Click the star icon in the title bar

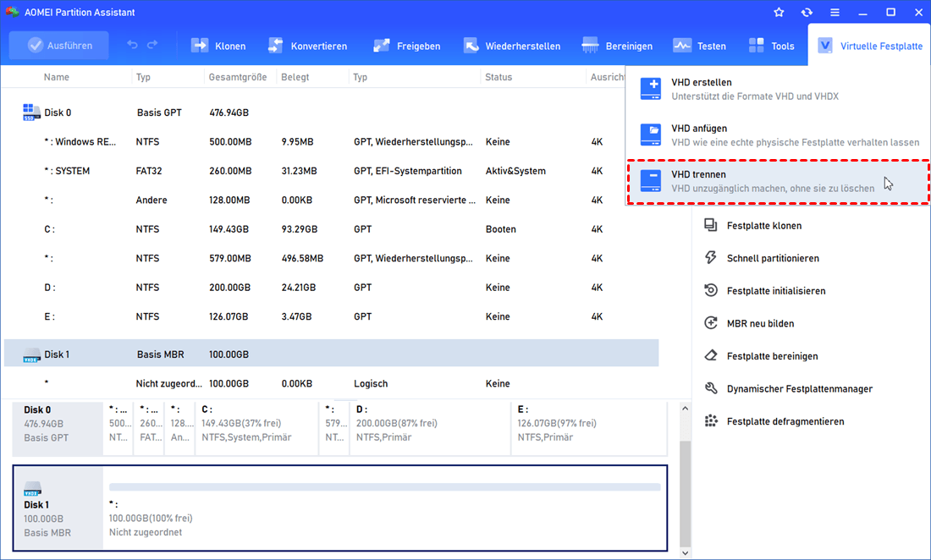click(779, 13)
